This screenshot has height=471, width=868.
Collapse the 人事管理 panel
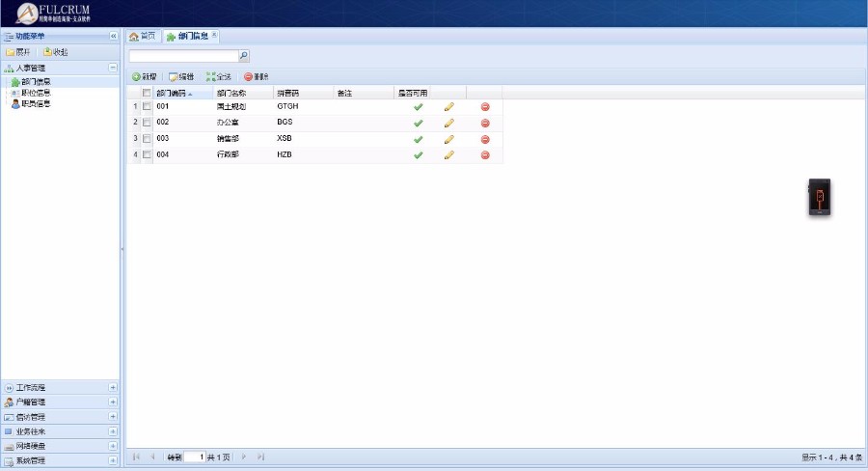113,69
